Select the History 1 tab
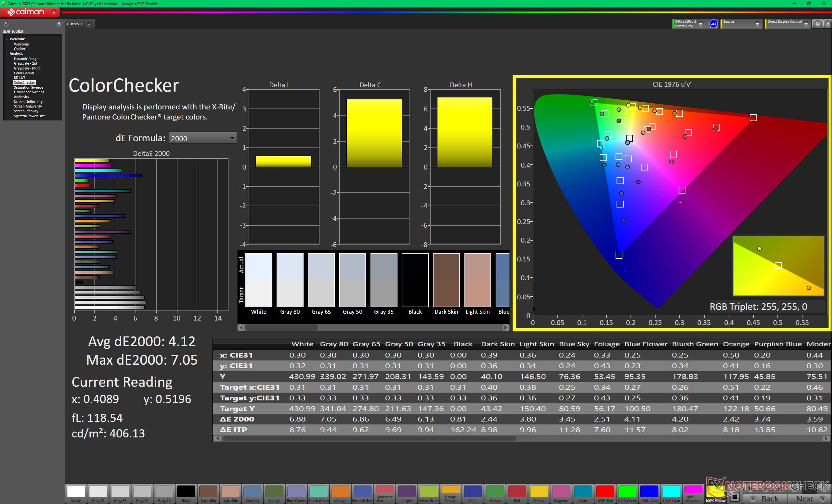The height and width of the screenshot is (504, 832). [74, 24]
